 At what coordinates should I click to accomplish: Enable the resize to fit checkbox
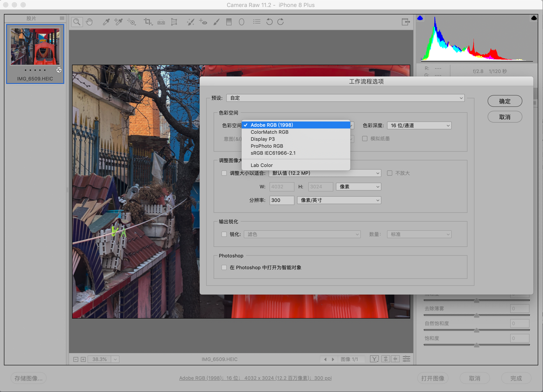[x=224, y=173]
